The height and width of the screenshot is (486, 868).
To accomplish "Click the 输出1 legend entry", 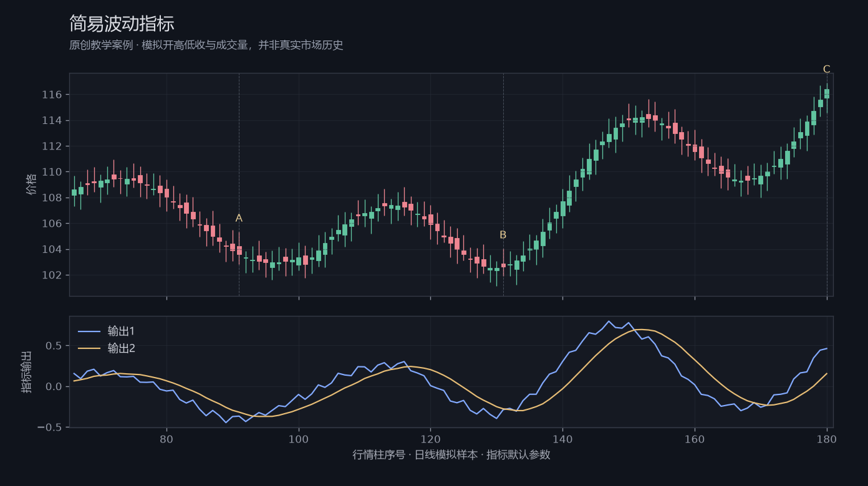I will pos(107,331).
